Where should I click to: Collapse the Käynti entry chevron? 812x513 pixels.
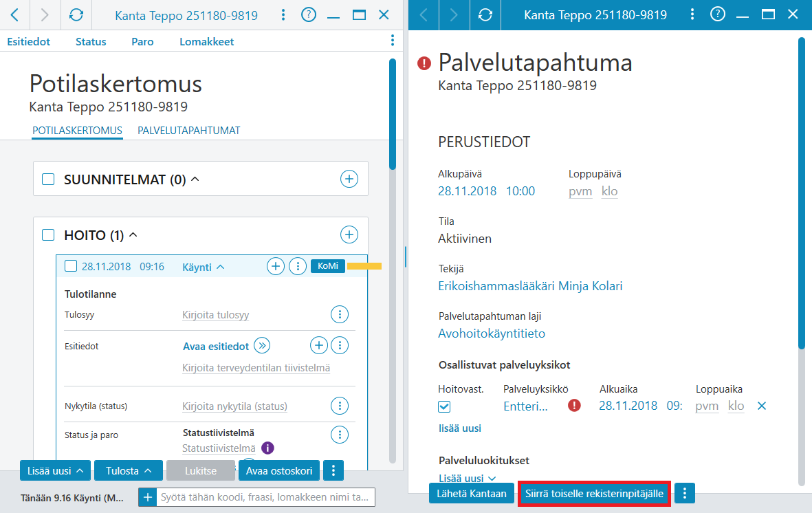(221, 267)
